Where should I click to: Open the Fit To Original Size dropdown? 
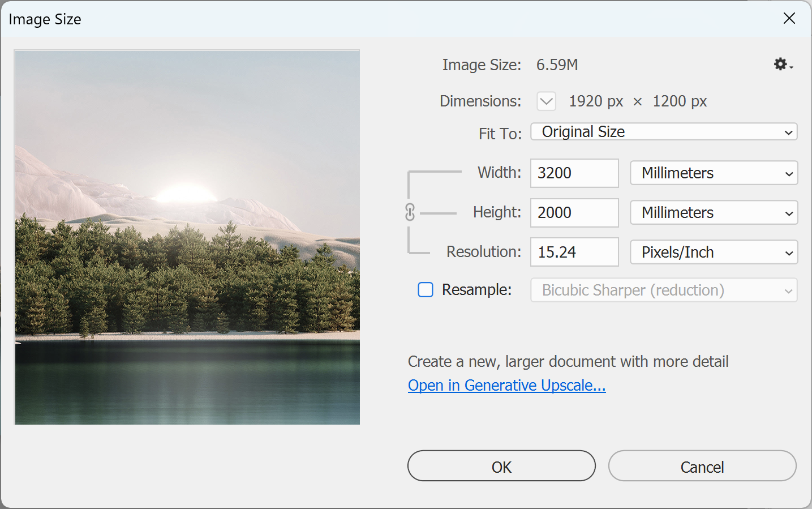click(664, 132)
